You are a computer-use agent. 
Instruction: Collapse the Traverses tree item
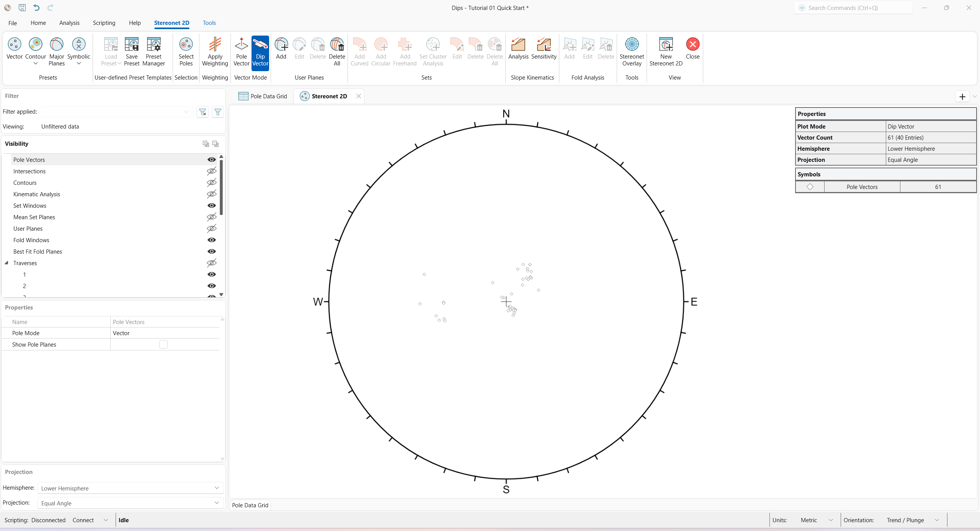coord(6,263)
